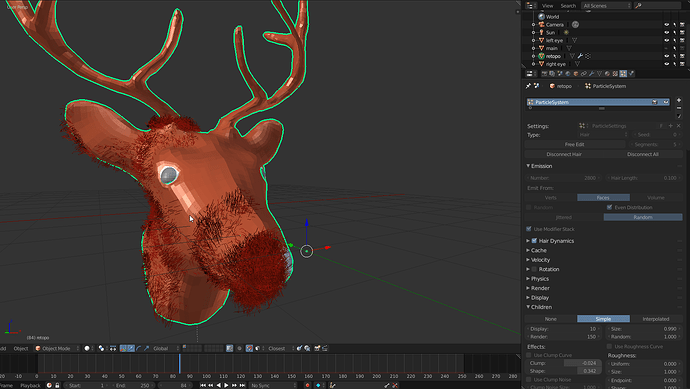
Task: Open the All Scenes dropdown in outliner
Action: (x=607, y=6)
